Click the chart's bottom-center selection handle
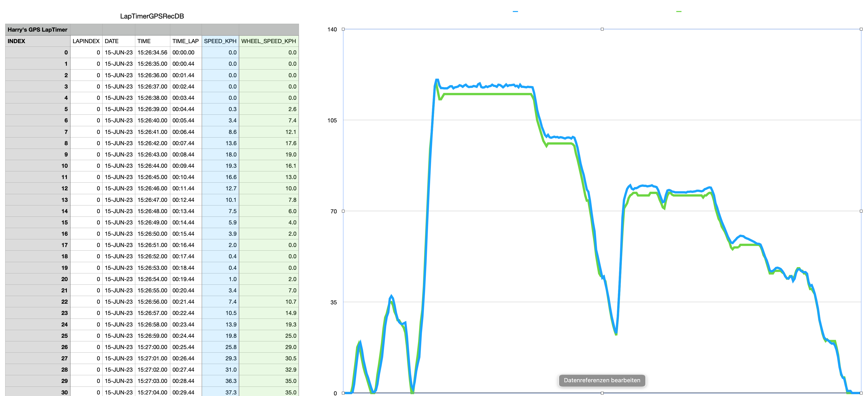This screenshot has height=396, width=868. 602,393
